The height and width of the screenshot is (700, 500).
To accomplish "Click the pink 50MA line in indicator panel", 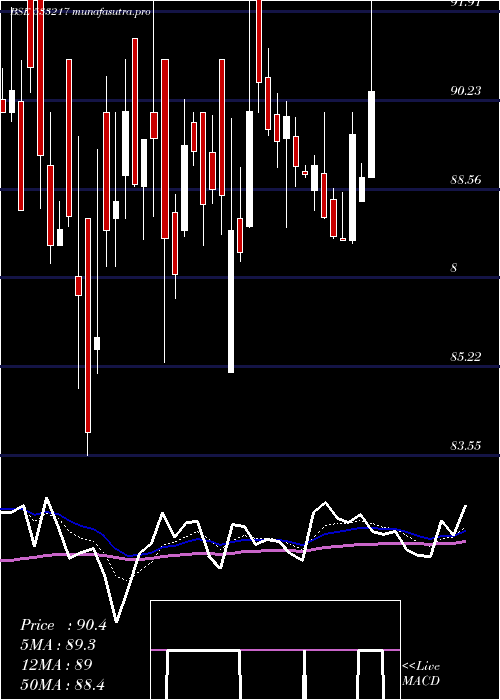I will coord(232,552).
